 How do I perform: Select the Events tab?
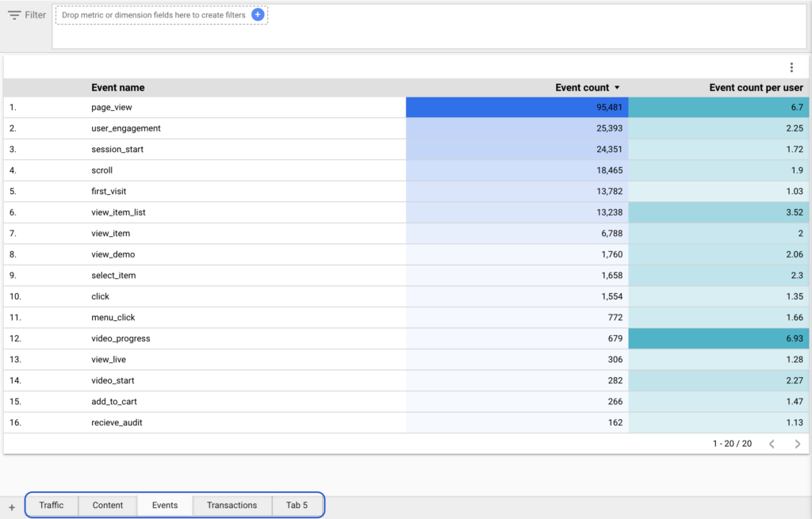[165, 505]
